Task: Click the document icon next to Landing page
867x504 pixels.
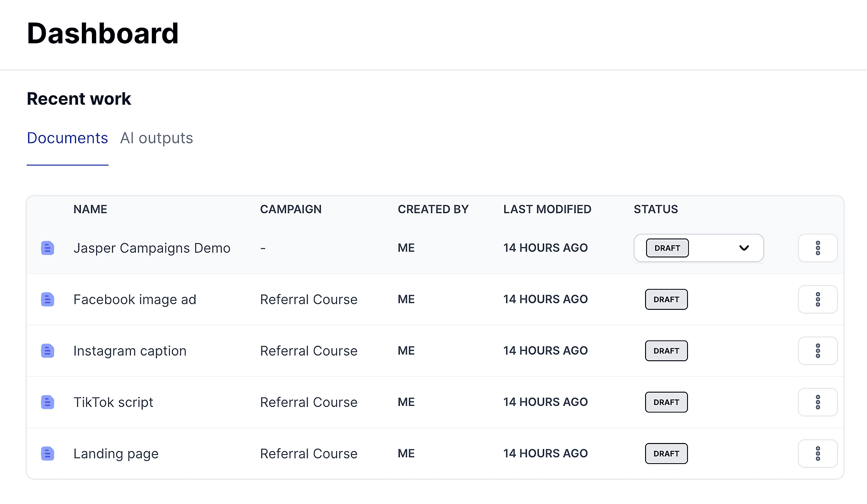Action: pyautogui.click(x=48, y=453)
